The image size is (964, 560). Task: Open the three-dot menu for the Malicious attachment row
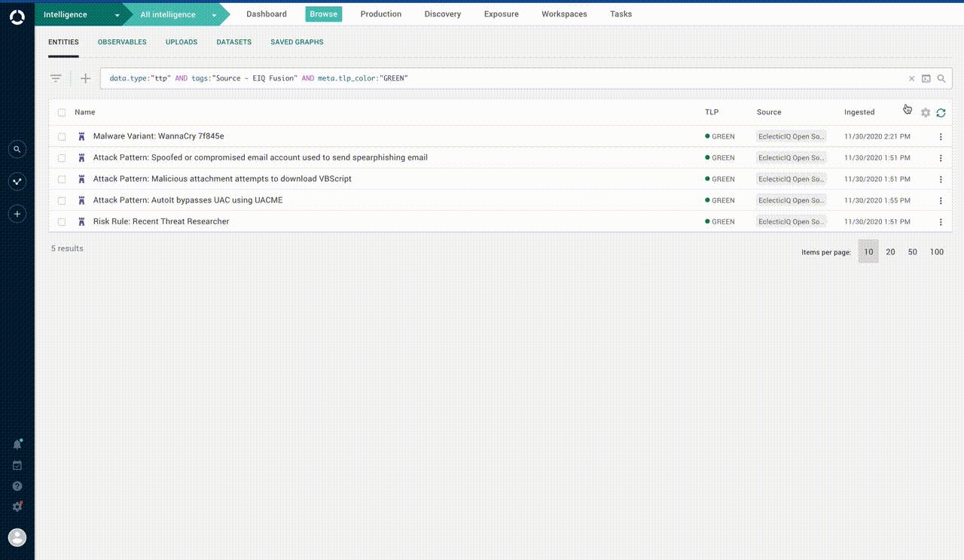coord(941,179)
